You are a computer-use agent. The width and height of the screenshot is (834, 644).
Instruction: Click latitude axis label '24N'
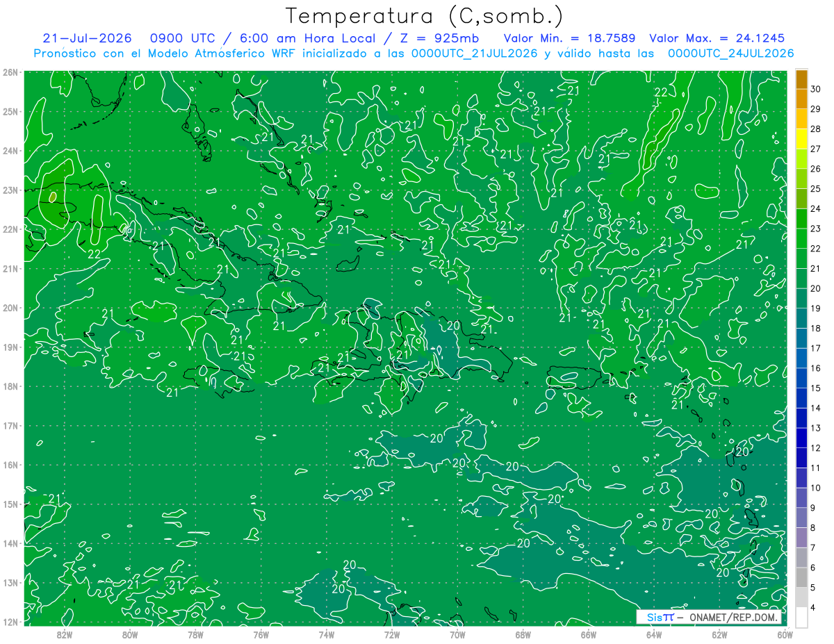coord(10,151)
